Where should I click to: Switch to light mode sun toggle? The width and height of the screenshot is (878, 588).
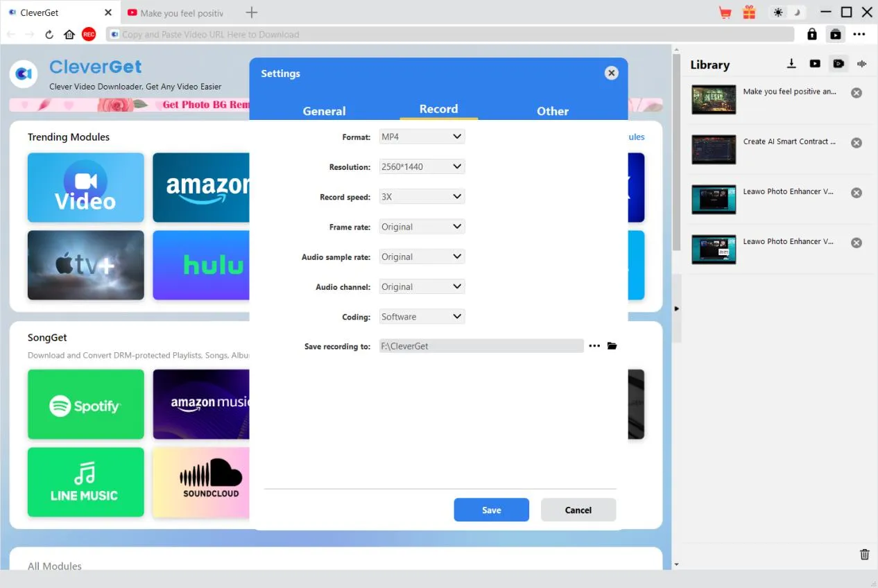[x=778, y=12]
